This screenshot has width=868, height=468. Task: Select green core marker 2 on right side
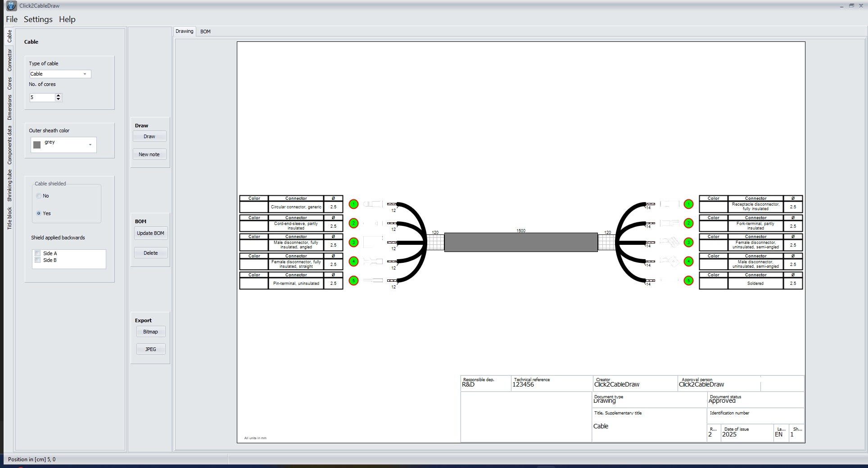pyautogui.click(x=688, y=223)
